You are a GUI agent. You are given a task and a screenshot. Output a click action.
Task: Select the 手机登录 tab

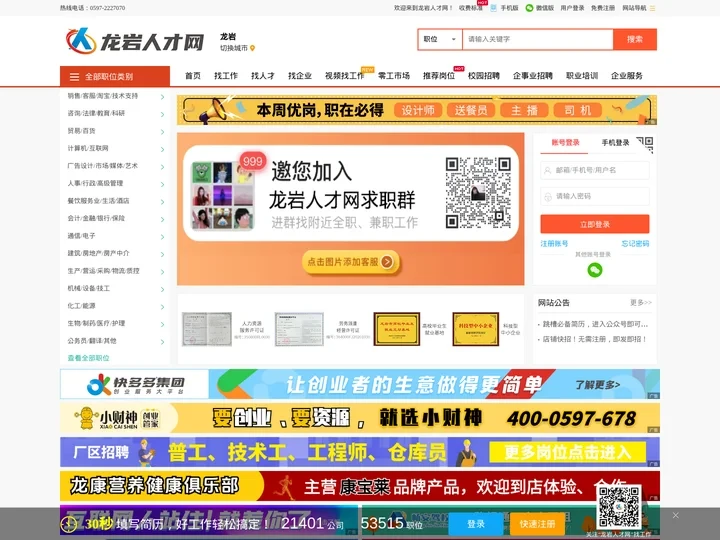pyautogui.click(x=615, y=143)
